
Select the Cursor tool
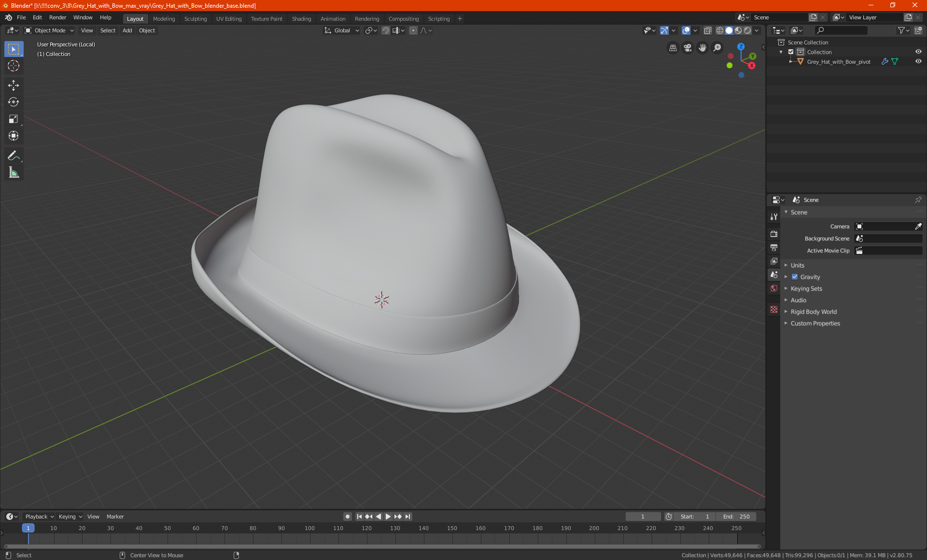coord(14,66)
